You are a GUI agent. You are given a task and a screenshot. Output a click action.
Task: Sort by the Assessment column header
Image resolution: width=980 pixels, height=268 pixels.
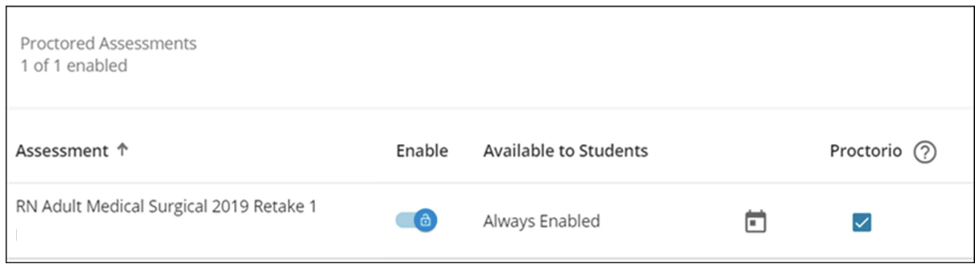click(x=62, y=151)
